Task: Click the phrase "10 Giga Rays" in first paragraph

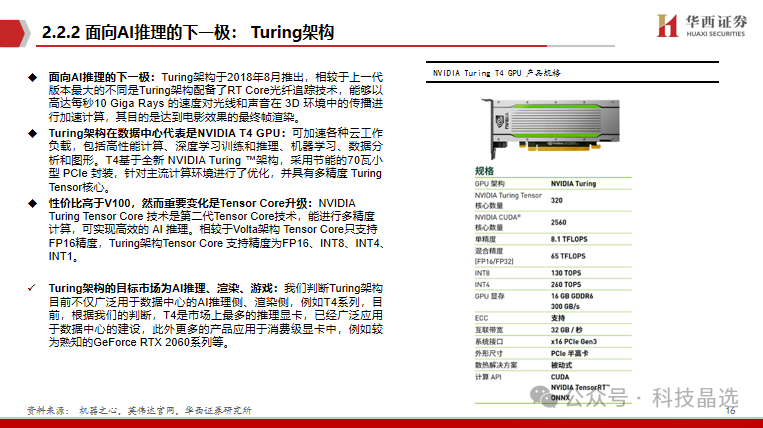Action: click(x=129, y=104)
